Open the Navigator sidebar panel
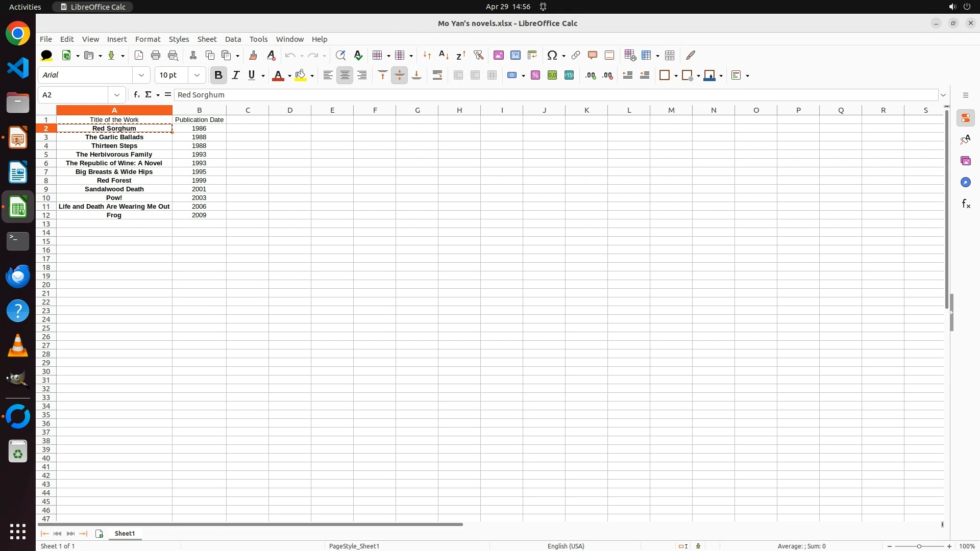980x551 pixels. (x=966, y=183)
